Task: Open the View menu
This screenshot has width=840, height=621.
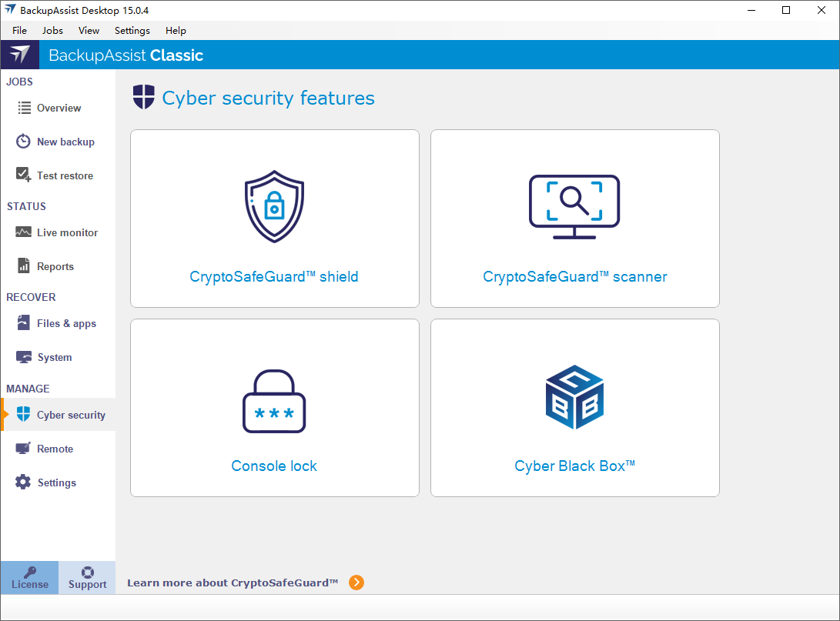Action: (89, 31)
